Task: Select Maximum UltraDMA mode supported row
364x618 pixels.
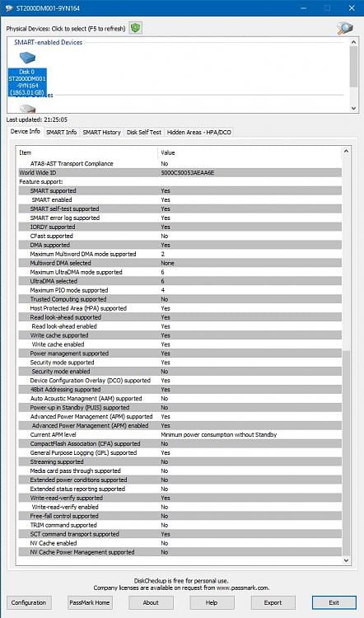Action: point(180,272)
